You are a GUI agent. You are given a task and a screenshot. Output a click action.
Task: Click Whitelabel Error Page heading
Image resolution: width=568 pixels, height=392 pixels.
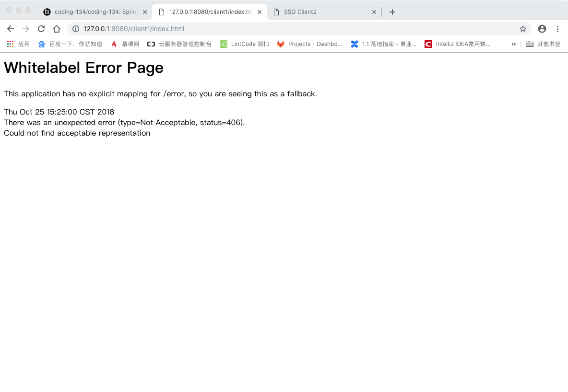[83, 68]
